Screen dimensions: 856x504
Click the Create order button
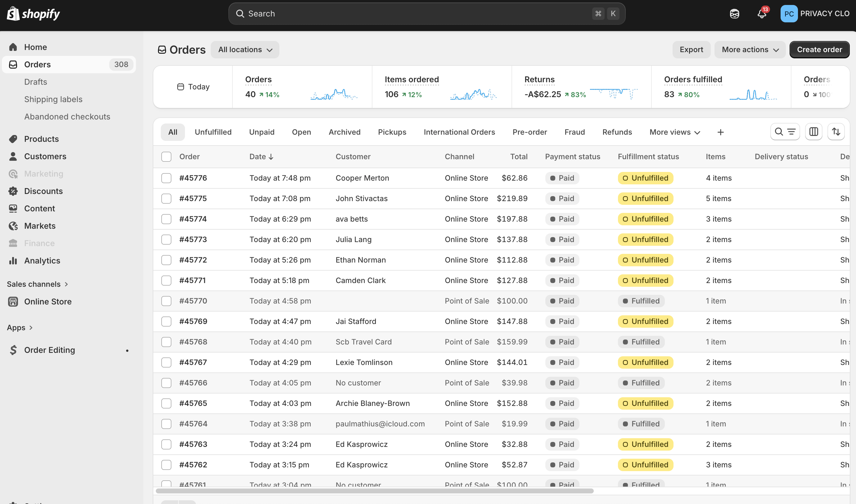819,50
